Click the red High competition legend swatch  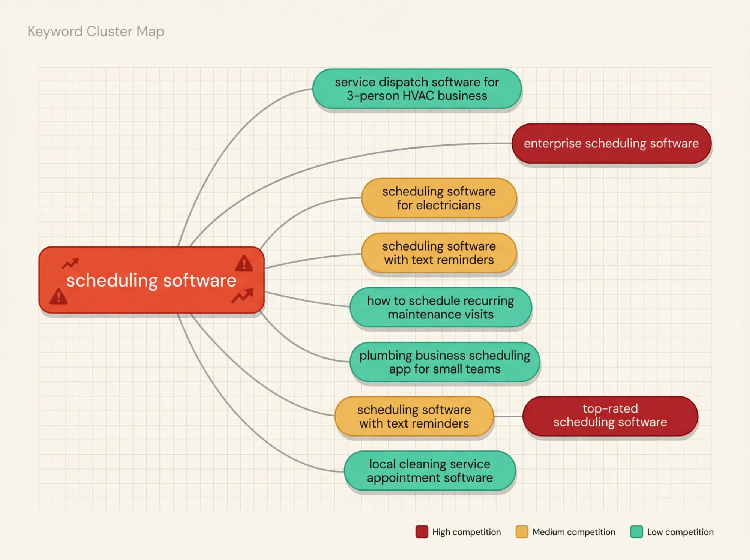[x=422, y=532]
